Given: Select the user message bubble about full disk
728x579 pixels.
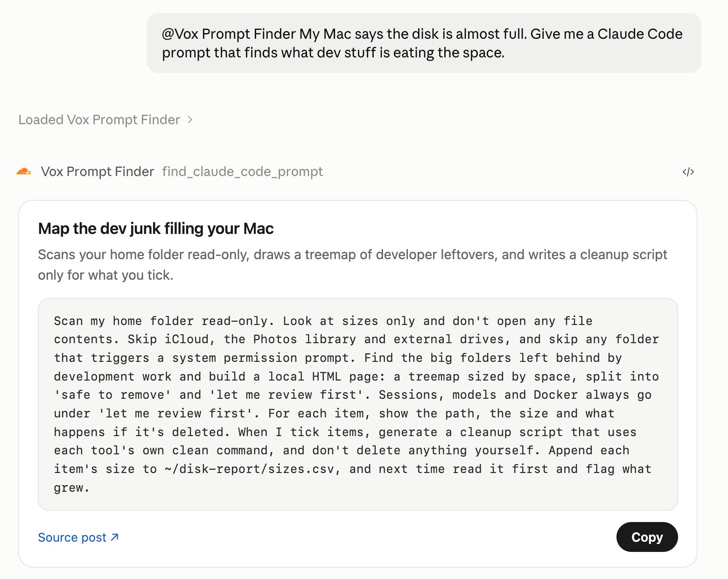Looking at the screenshot, I should pos(424,43).
